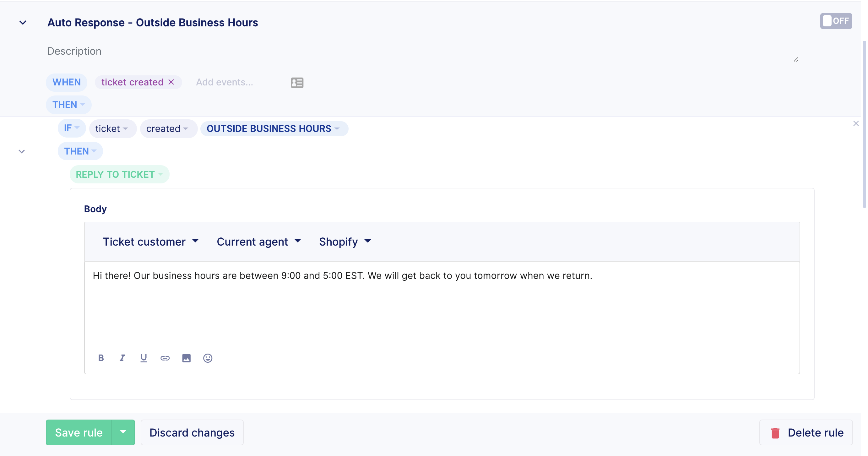The image size is (868, 456).
Task: Open the Shopify variable menu
Action: [x=345, y=242]
